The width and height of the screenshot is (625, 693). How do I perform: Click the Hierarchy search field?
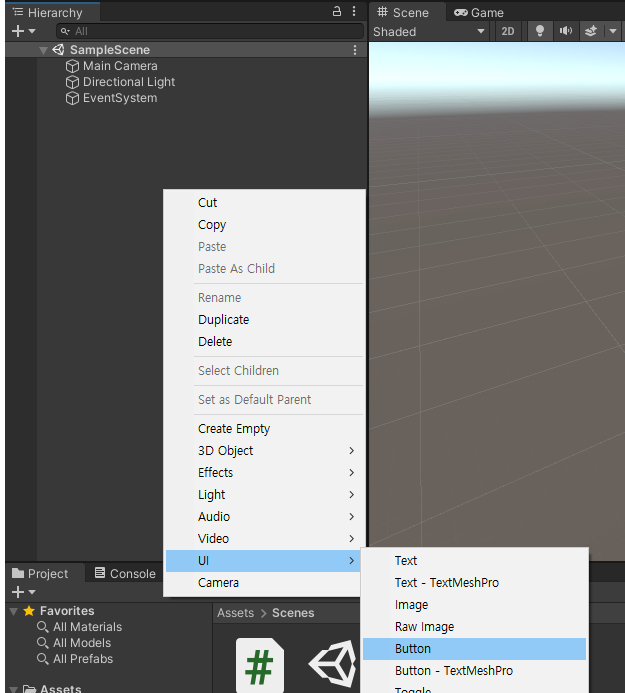coord(210,31)
